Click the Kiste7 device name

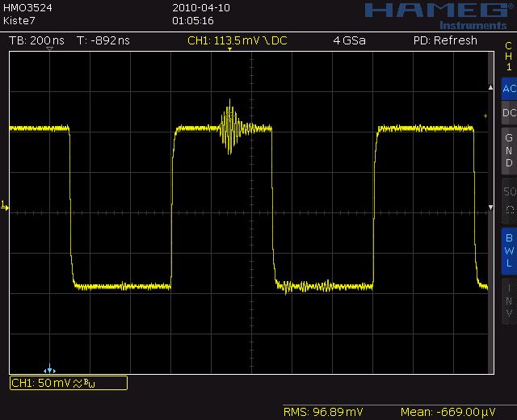19,21
